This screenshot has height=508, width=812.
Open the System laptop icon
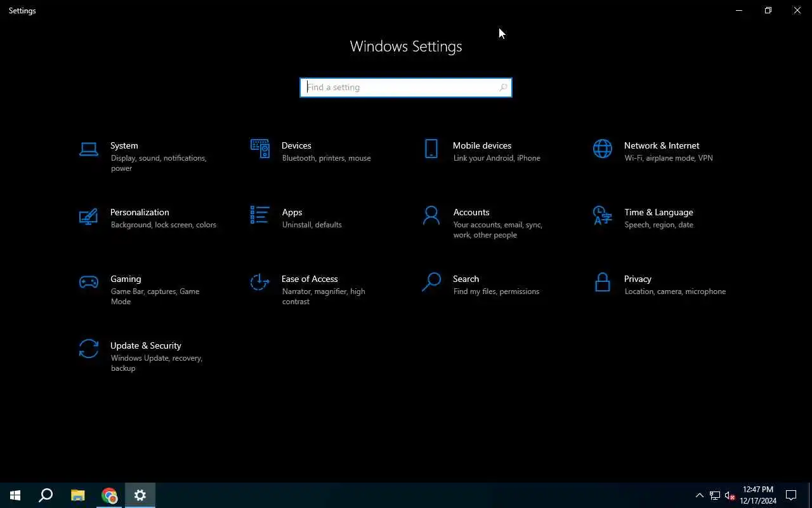(x=89, y=149)
